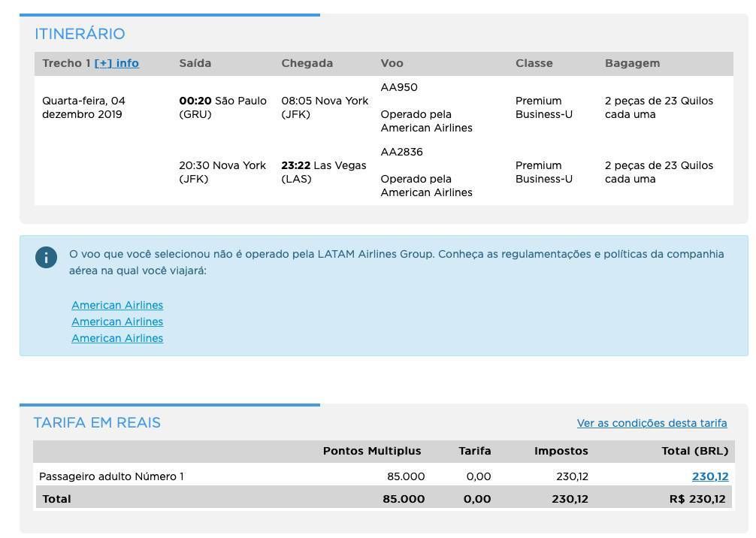Screen dimensions: 756x538
Task: Click the departure '20:30 Nova York (JFK)'
Action: (x=222, y=172)
